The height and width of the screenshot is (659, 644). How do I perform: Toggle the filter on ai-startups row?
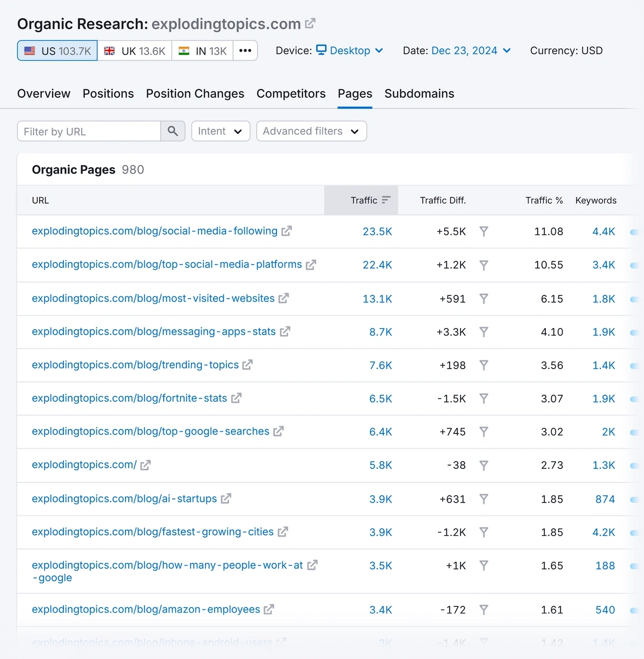point(484,499)
